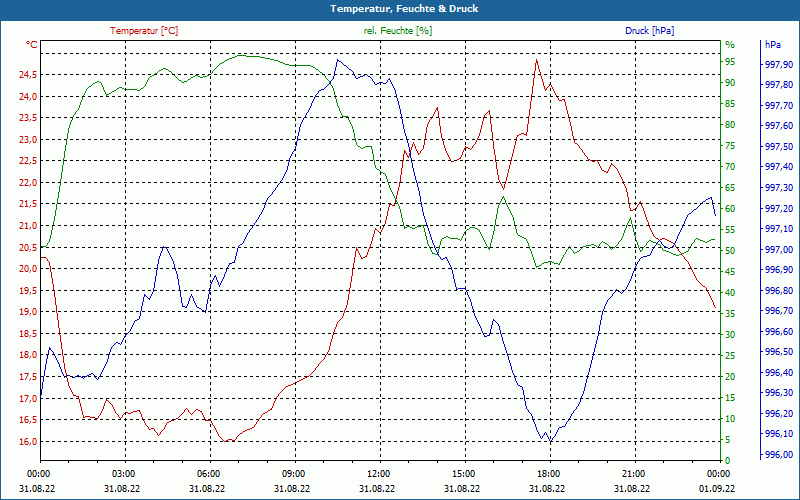Screen dimensions: 800x500
Task: Click the '996,80' pressure axis value
Action: [779, 291]
